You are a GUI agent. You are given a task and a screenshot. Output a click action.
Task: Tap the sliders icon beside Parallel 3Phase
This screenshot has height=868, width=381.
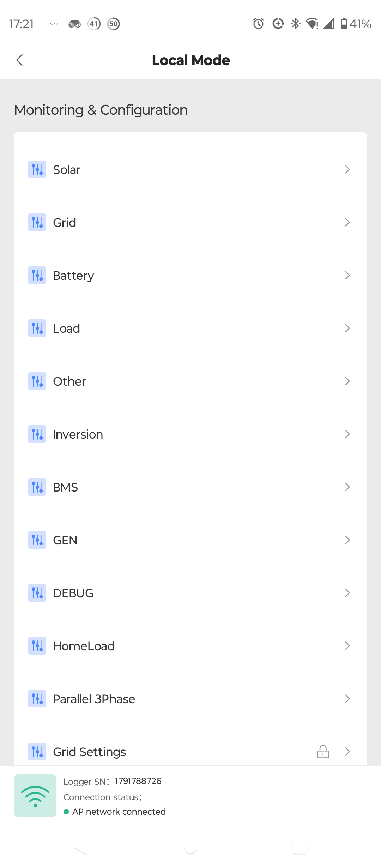(x=37, y=699)
